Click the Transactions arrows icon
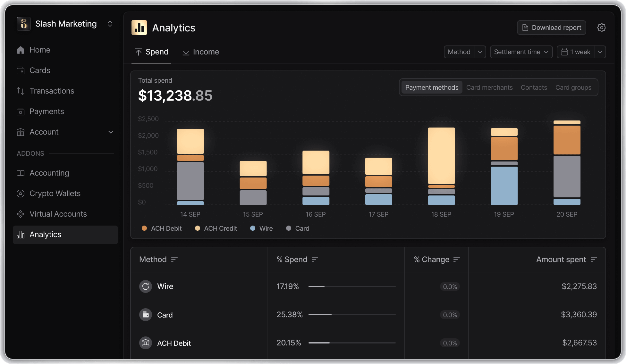 click(21, 91)
